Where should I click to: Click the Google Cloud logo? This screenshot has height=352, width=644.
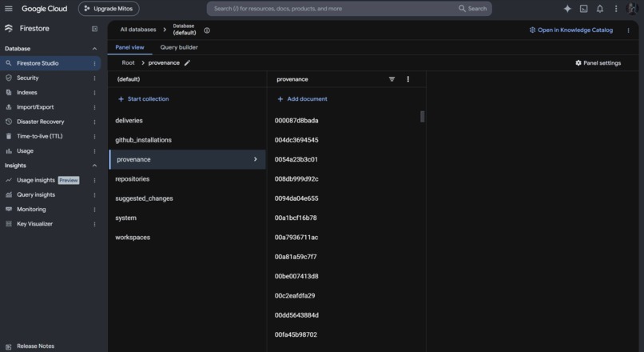click(45, 9)
